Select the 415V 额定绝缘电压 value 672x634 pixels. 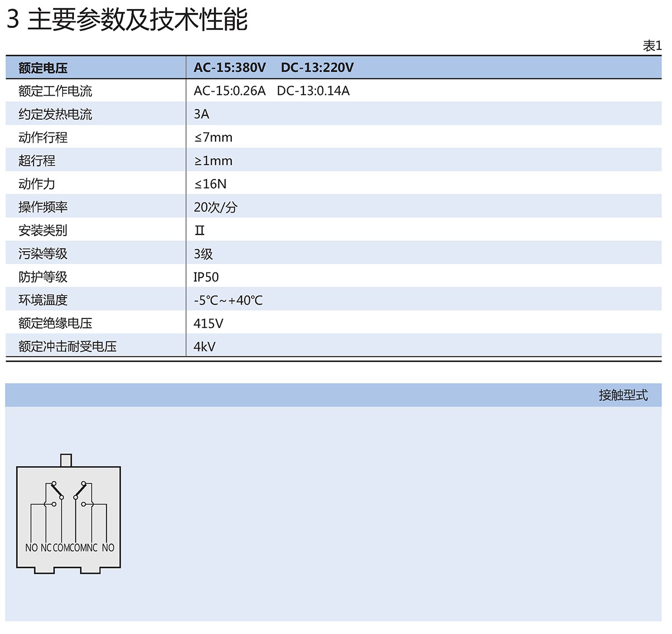(208, 323)
